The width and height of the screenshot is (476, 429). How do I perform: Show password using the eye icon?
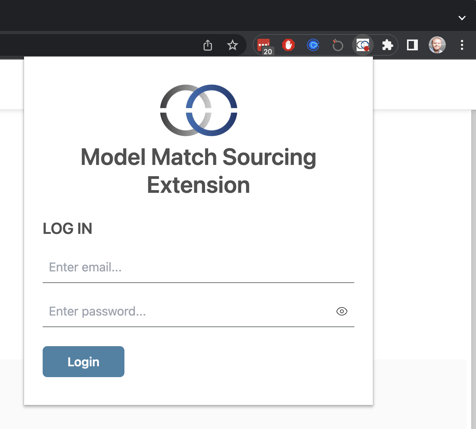(x=342, y=311)
